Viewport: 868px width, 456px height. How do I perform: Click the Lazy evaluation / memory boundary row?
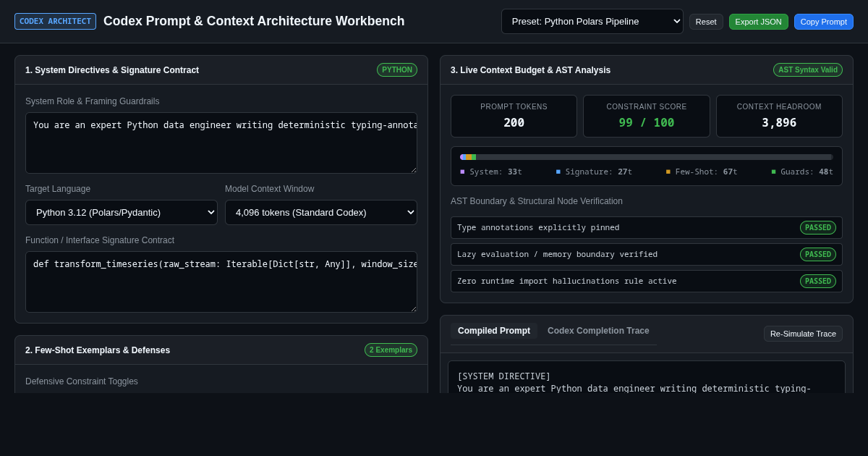[x=647, y=254]
